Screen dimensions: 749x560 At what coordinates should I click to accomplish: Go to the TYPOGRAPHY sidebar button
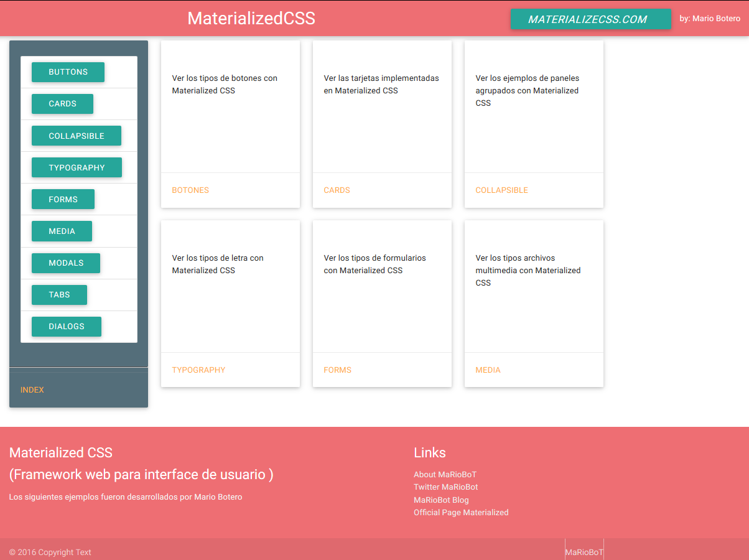[77, 167]
